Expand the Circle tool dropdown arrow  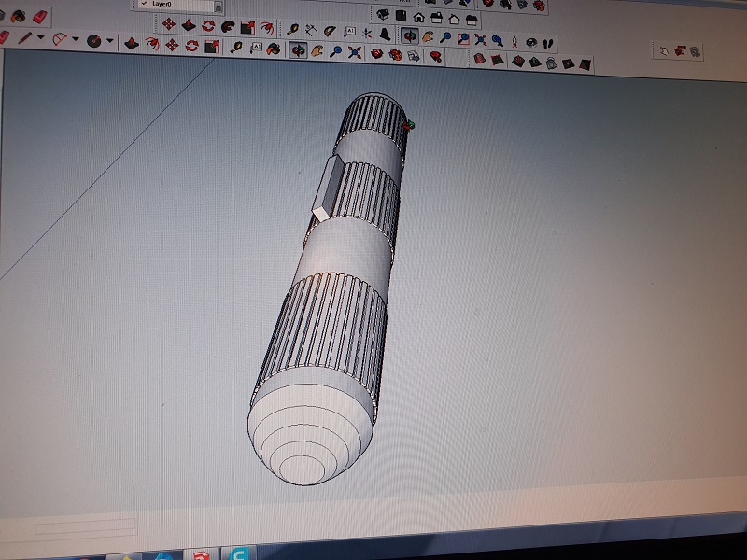[110, 41]
